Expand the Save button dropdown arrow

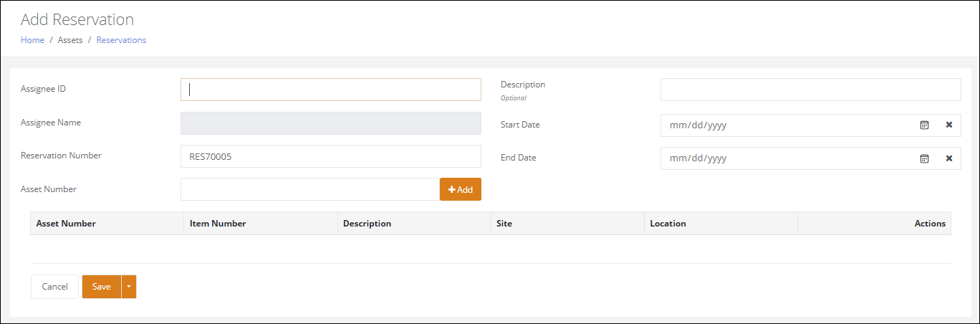(129, 287)
